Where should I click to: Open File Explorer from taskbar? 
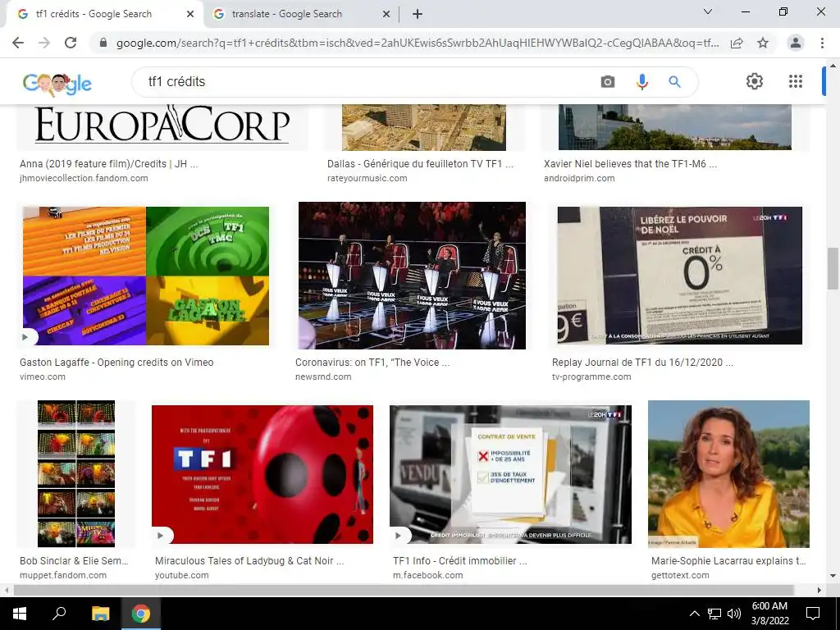coord(100,614)
